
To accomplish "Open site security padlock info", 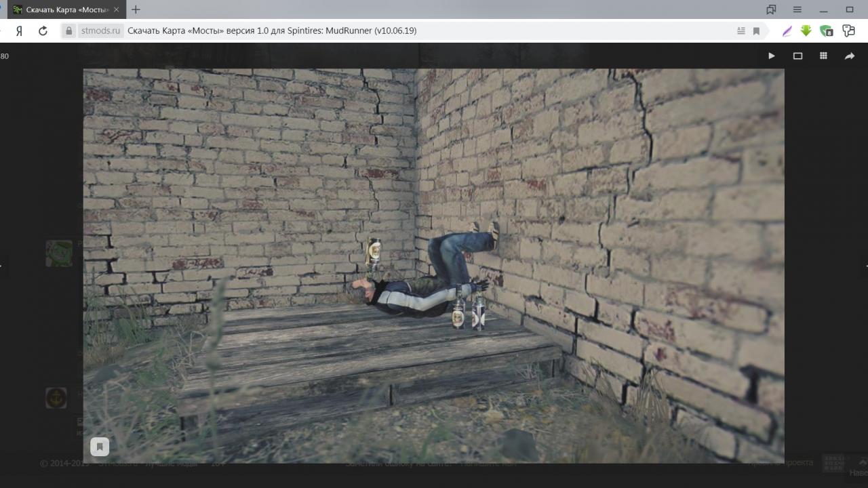I will pos(68,30).
